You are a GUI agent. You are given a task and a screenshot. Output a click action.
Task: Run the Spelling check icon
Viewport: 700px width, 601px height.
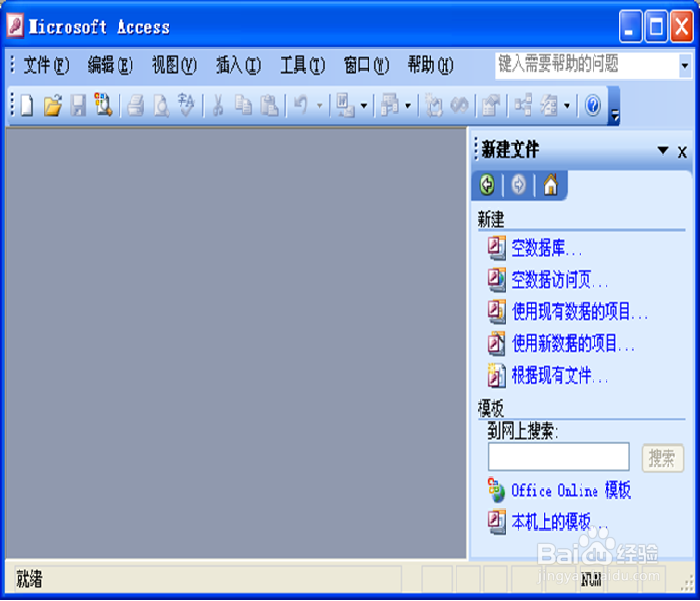[186, 105]
